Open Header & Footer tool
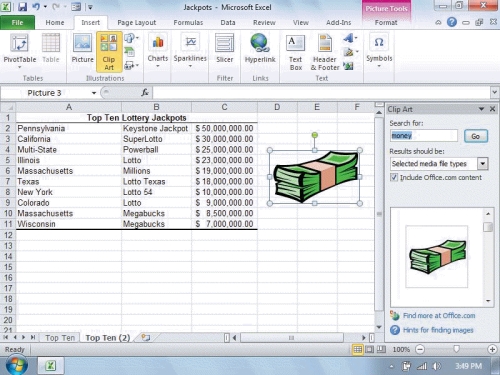Image resolution: width=500 pixels, height=375 pixels. click(x=325, y=53)
